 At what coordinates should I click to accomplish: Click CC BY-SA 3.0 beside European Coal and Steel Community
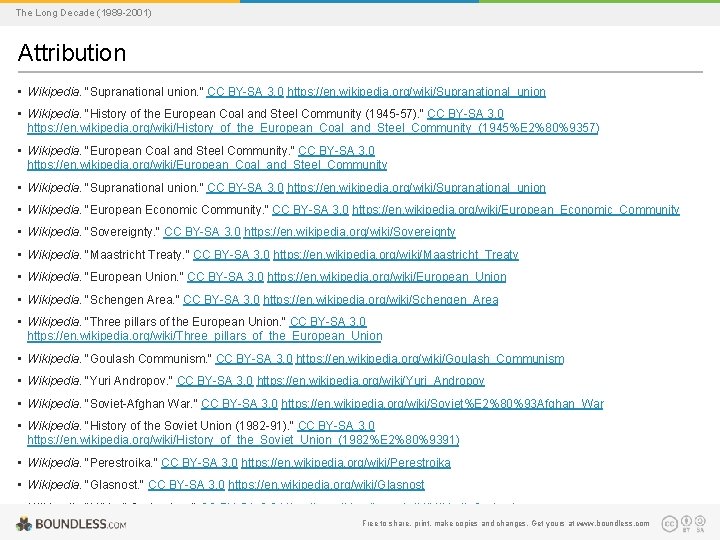336,151
